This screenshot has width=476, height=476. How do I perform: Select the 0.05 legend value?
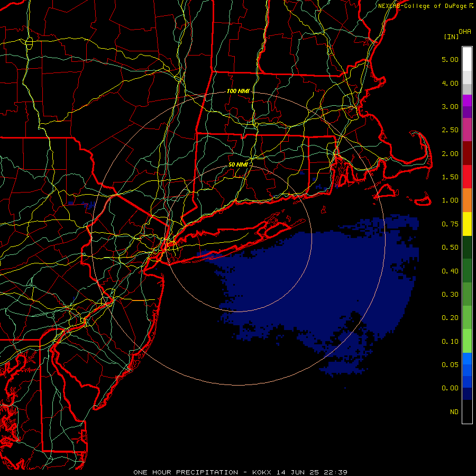click(450, 365)
